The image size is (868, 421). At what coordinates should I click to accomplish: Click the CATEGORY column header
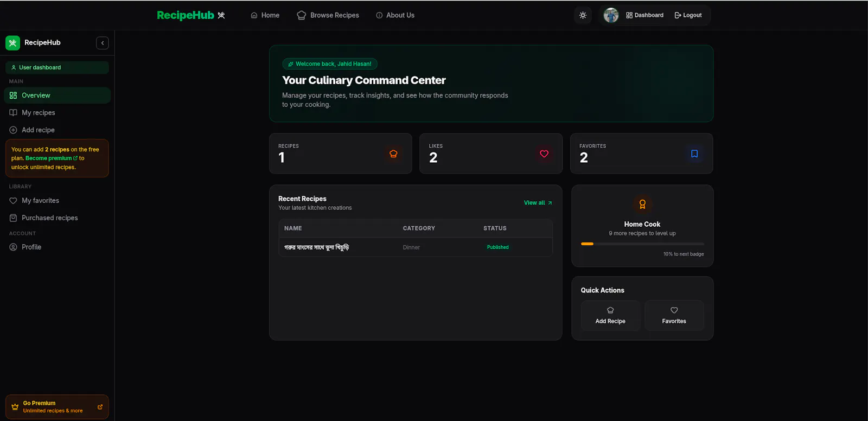(419, 228)
